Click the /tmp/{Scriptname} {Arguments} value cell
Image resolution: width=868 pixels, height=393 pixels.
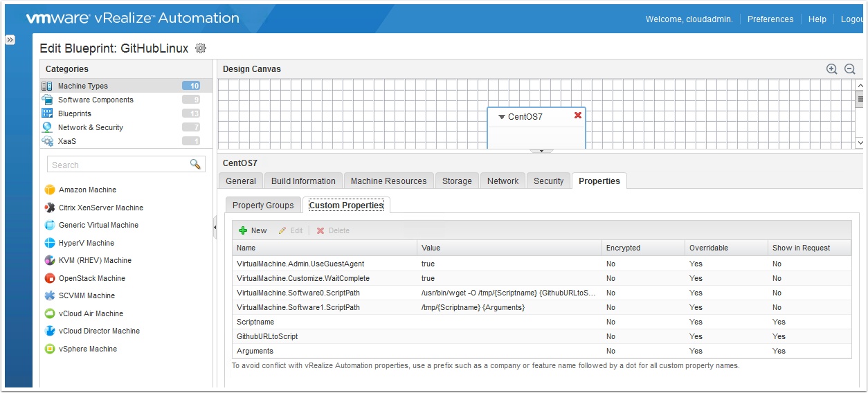point(509,307)
